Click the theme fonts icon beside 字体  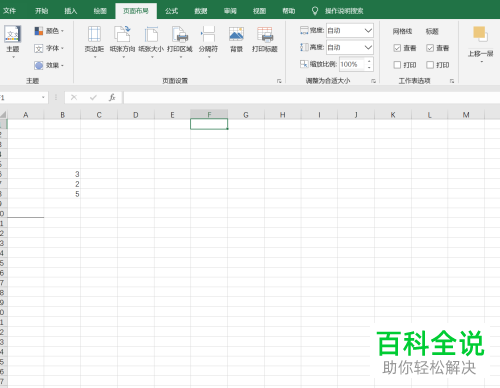39,49
